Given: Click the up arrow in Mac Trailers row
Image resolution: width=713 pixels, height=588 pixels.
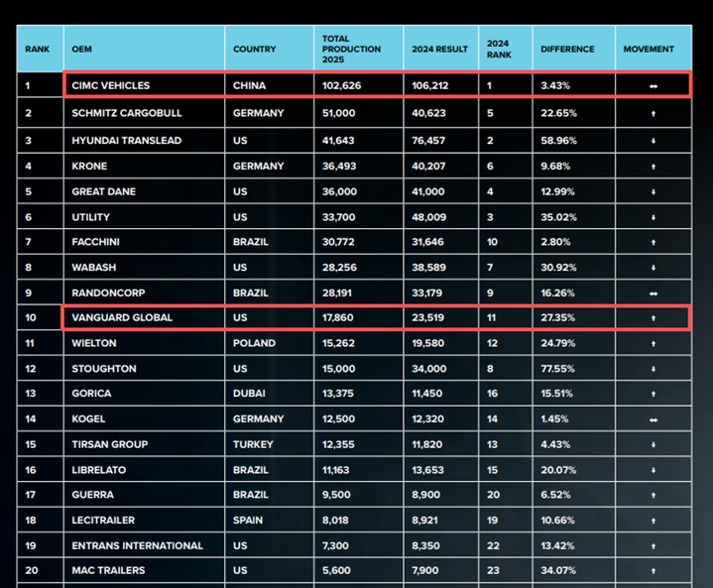Looking at the screenshot, I should point(654,571).
